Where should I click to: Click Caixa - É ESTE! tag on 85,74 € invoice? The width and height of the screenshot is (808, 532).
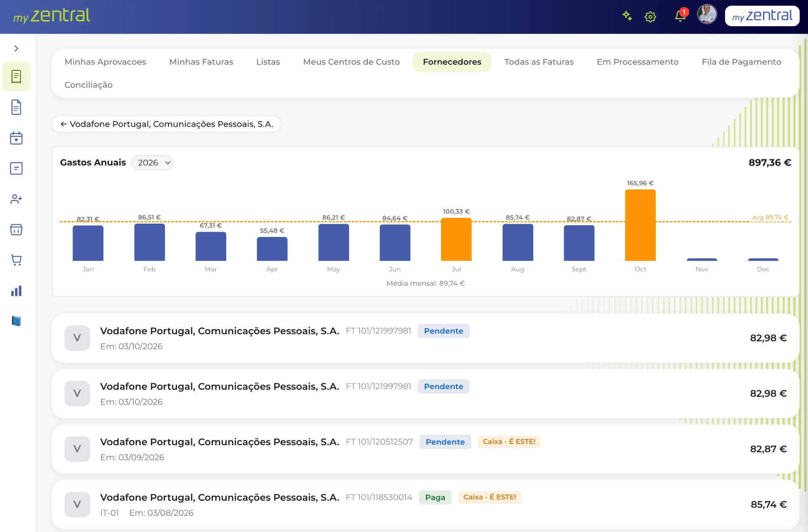pyautogui.click(x=490, y=497)
